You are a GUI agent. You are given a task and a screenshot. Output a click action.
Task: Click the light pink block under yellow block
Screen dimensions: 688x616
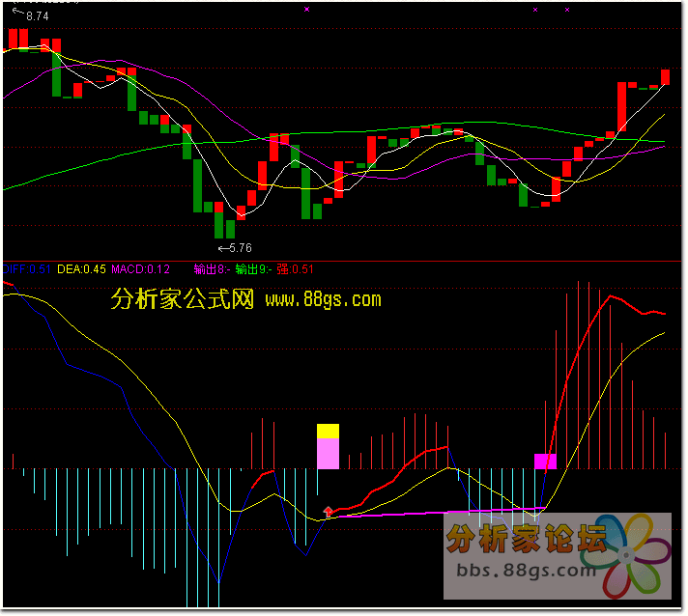coord(330,455)
